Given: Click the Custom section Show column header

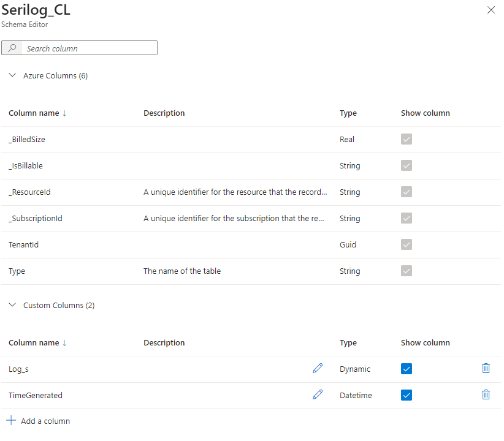Looking at the screenshot, I should point(426,343).
